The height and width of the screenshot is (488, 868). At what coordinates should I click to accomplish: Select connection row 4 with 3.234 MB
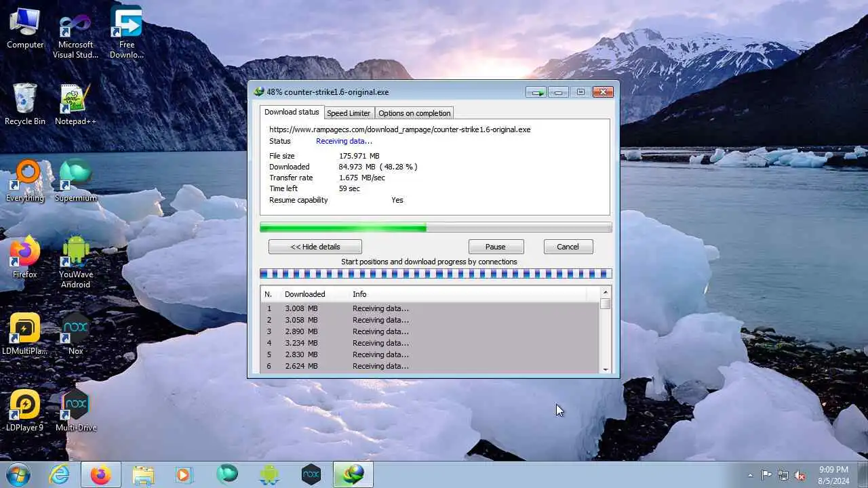tap(431, 343)
